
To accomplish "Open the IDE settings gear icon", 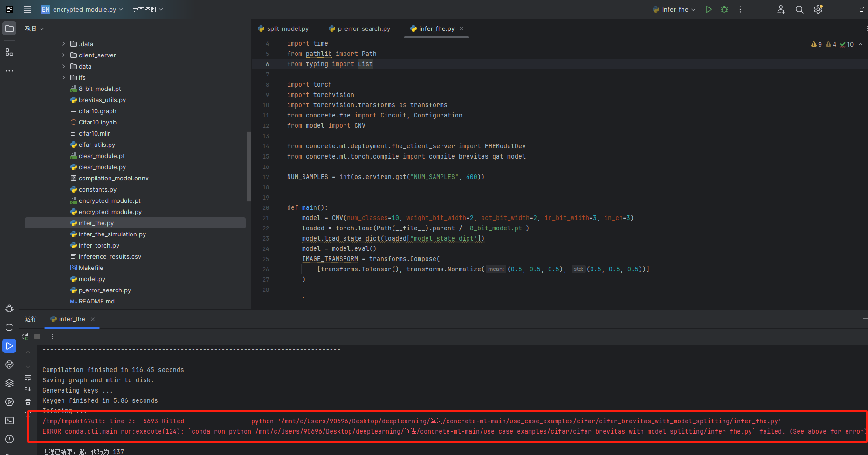I will point(818,9).
